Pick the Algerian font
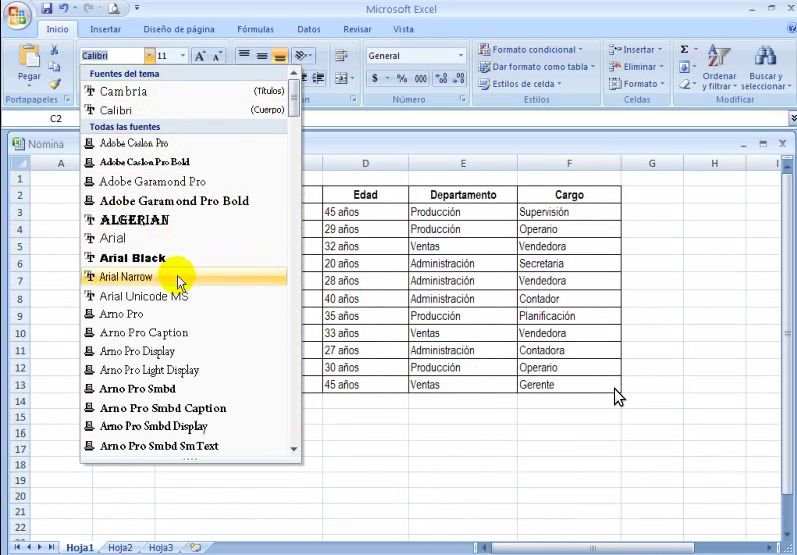Viewport: 797px width, 555px height. (x=184, y=220)
